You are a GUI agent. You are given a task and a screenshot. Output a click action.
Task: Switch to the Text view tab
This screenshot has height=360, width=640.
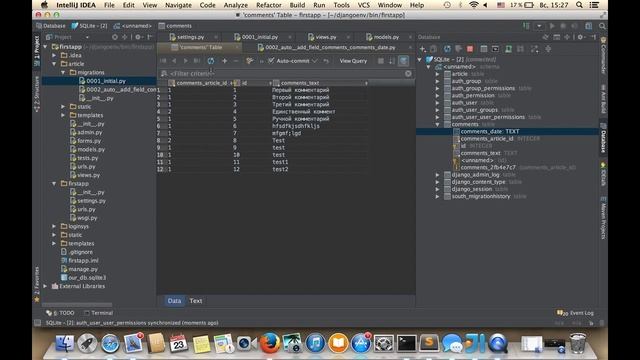pyautogui.click(x=196, y=301)
